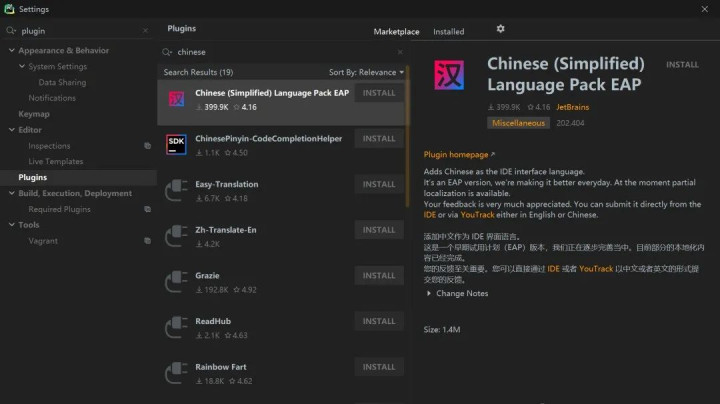The height and width of the screenshot is (404, 720).
Task: Click the Zh-Translate-En plugin icon
Action: click(x=177, y=235)
